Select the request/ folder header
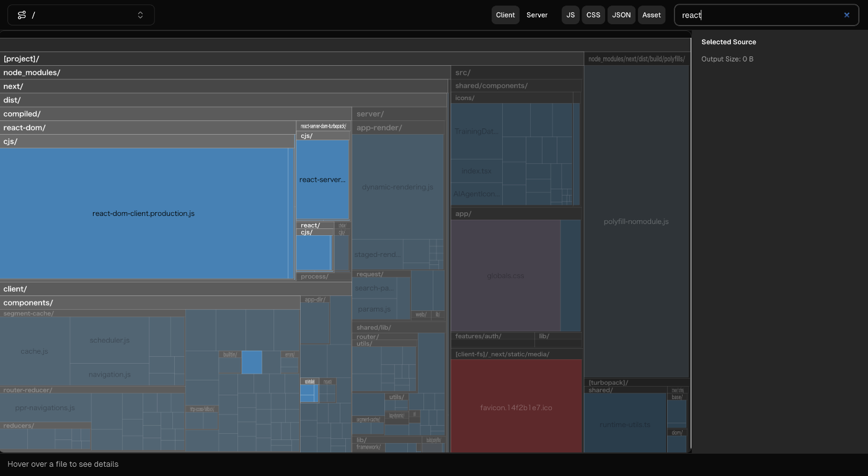This screenshot has height=476, width=868. click(x=381, y=274)
